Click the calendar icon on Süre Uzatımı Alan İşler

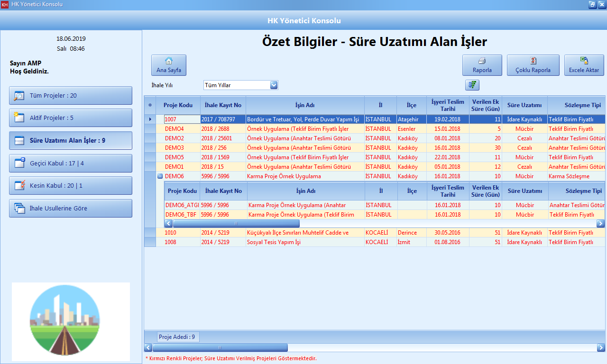pyautogui.click(x=20, y=141)
